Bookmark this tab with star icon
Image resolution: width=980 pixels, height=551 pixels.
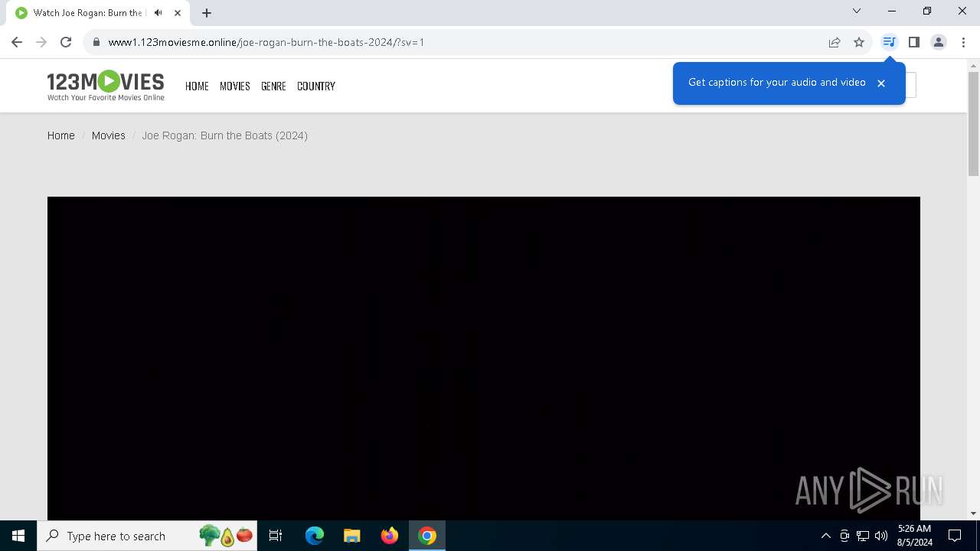[x=859, y=42]
